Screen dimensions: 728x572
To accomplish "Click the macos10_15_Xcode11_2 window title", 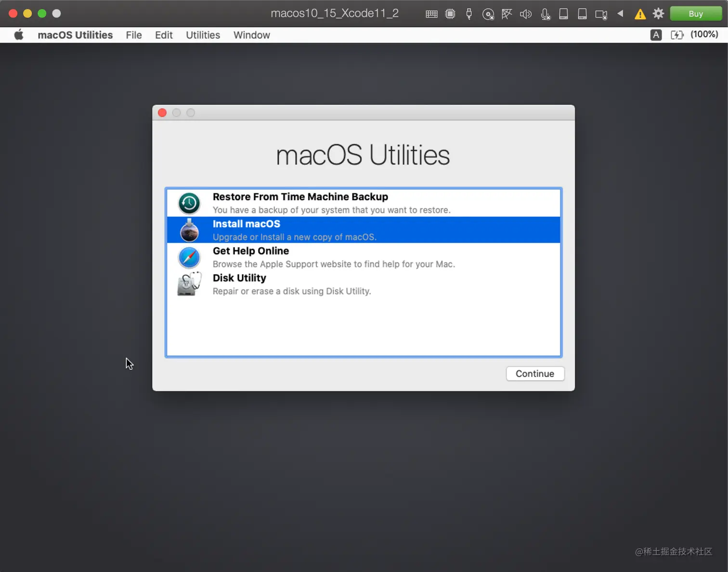I will pyautogui.click(x=335, y=13).
